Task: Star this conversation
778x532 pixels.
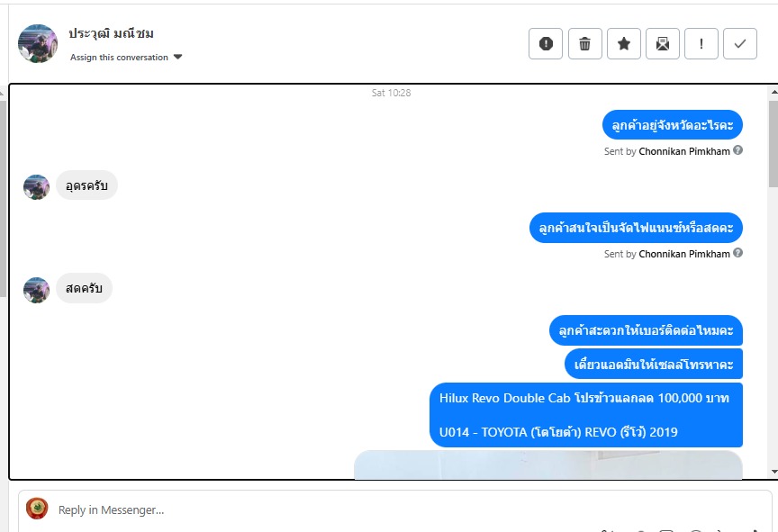Action: click(x=624, y=43)
